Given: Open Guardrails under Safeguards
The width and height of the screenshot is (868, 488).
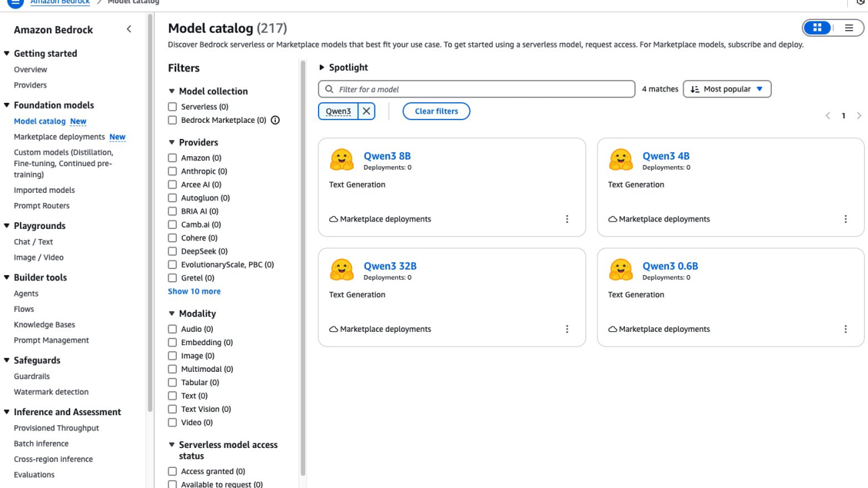Looking at the screenshot, I should click(31, 377).
